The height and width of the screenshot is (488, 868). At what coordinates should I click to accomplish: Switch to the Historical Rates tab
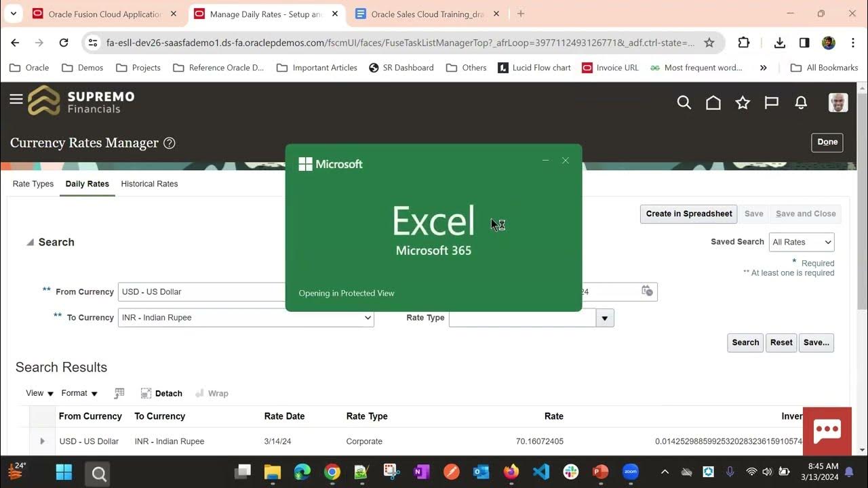149,184
